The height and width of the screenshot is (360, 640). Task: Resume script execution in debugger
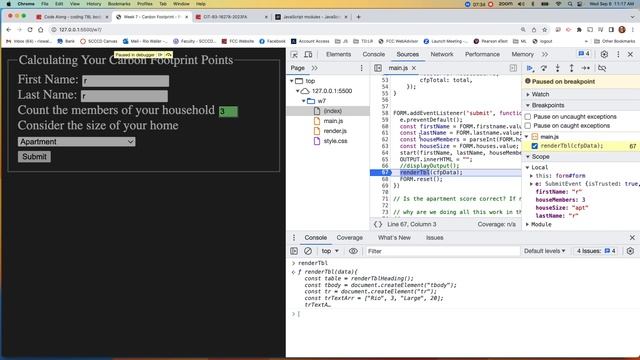(x=530, y=68)
